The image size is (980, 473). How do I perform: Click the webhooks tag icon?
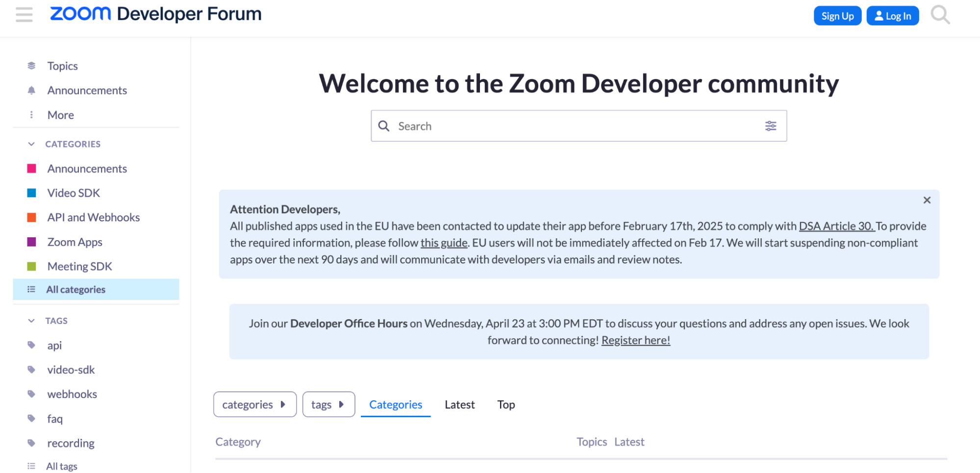tap(31, 394)
